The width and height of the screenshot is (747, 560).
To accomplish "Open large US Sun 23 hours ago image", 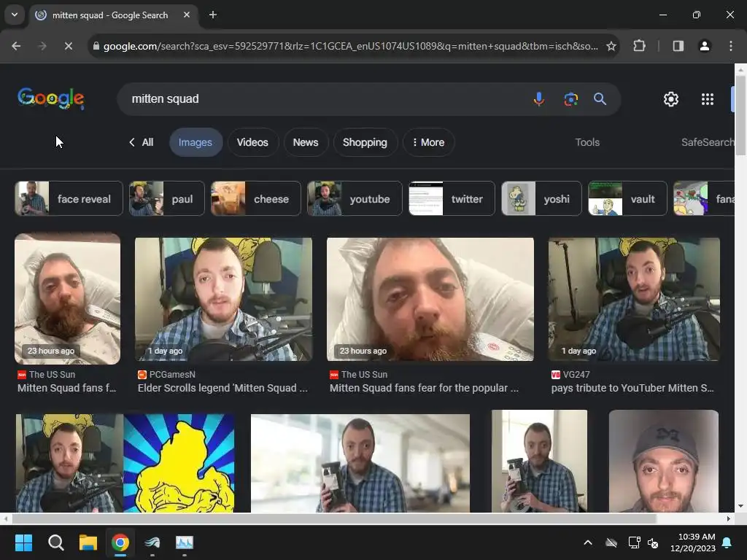I will (x=430, y=299).
